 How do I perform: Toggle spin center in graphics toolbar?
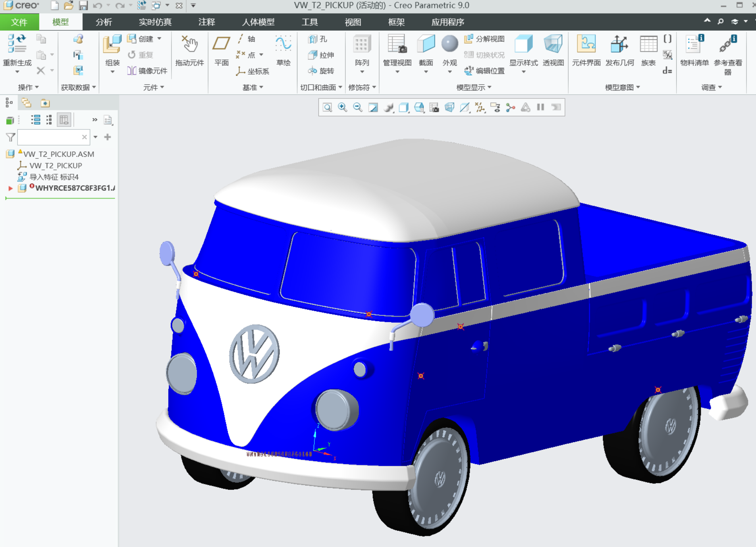(x=511, y=107)
